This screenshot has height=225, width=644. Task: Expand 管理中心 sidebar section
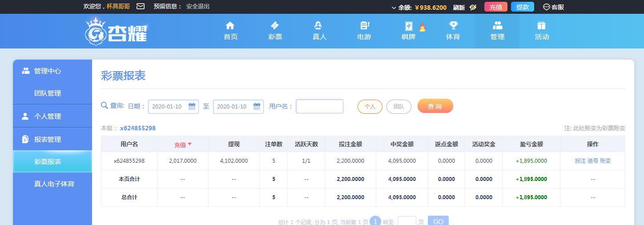click(x=52, y=71)
